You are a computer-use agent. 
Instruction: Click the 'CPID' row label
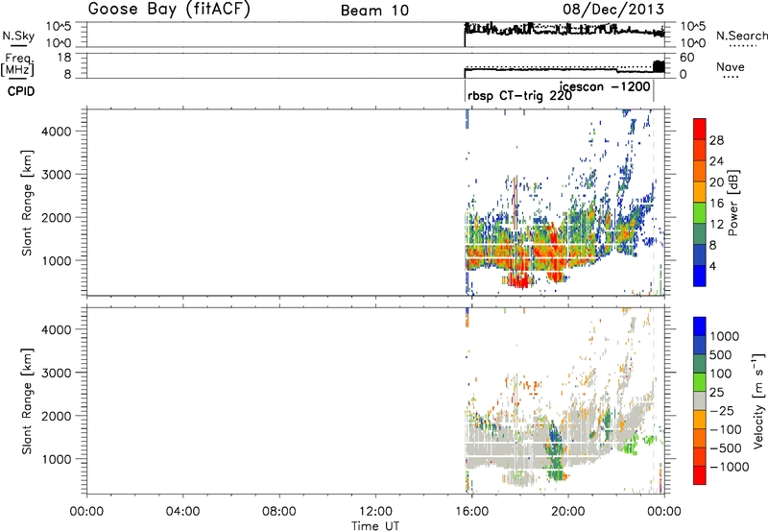click(21, 91)
